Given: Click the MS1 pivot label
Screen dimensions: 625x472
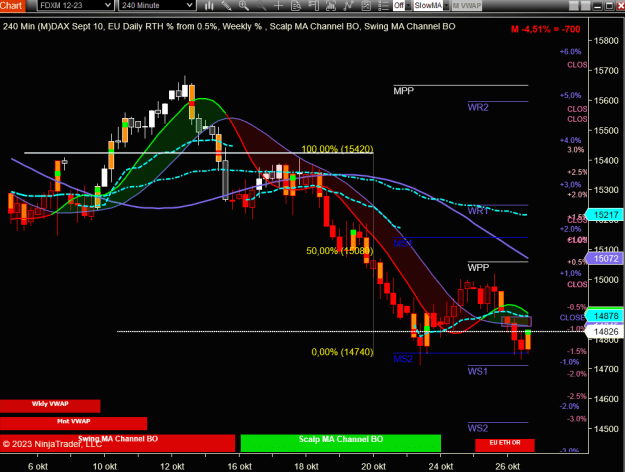Looking at the screenshot, I should coord(403,243).
